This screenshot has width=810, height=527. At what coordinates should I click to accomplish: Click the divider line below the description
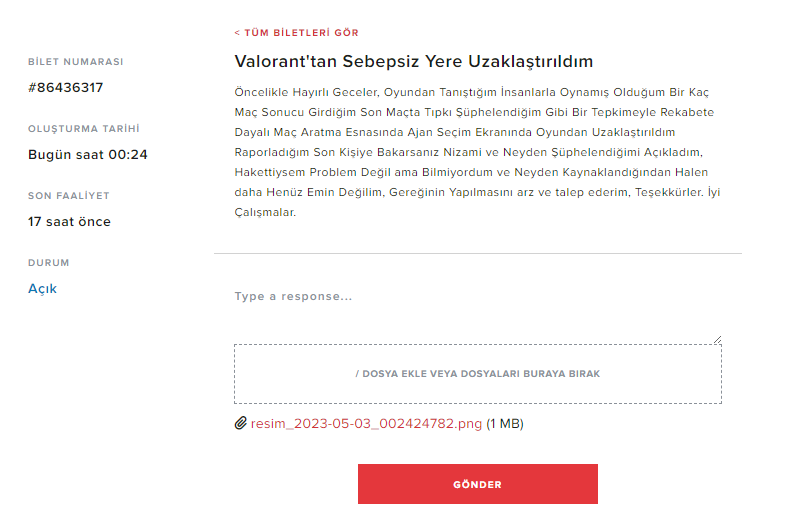coord(477,254)
